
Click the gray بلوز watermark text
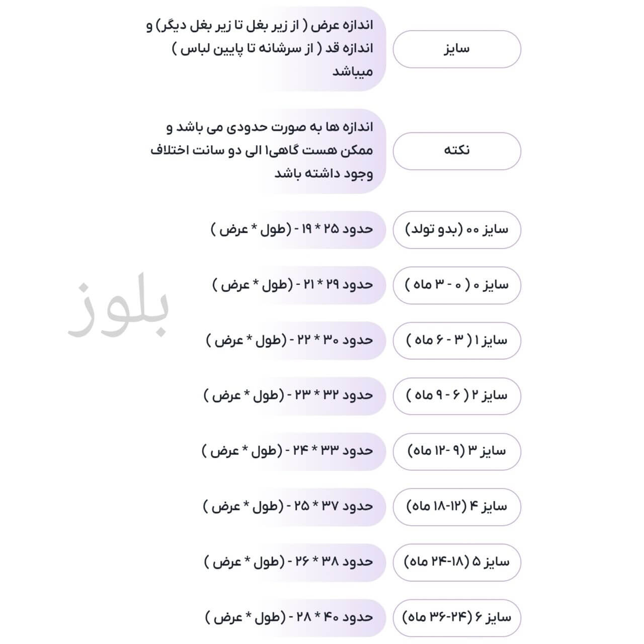tap(119, 311)
